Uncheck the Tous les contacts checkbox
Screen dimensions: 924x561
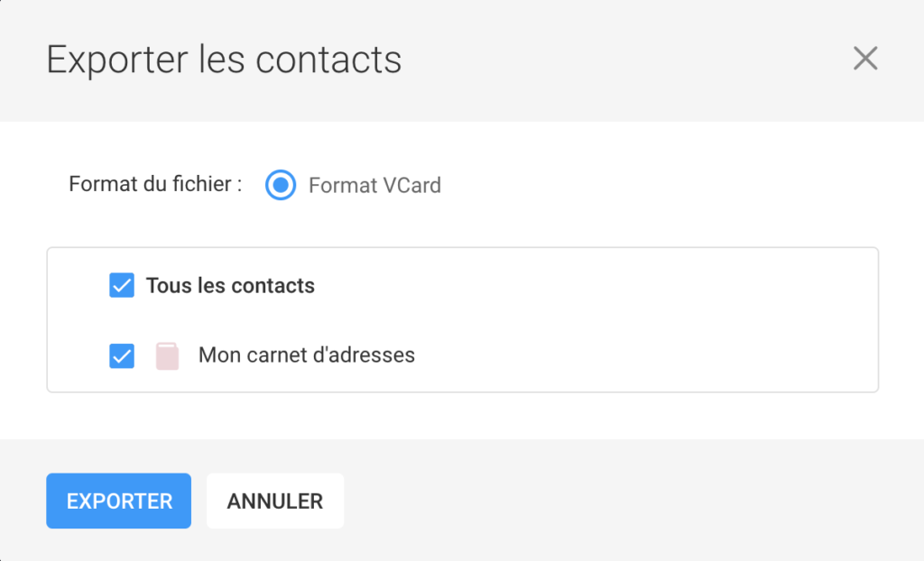pyautogui.click(x=122, y=286)
